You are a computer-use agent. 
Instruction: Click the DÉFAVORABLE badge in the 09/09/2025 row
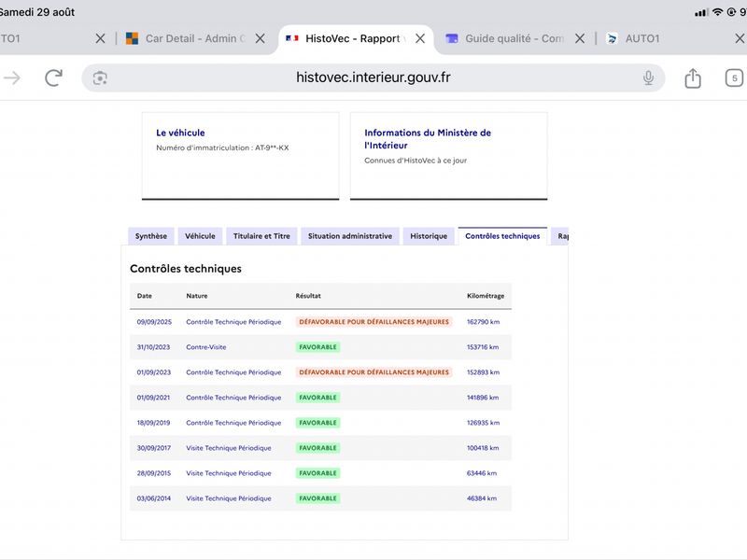coord(374,322)
